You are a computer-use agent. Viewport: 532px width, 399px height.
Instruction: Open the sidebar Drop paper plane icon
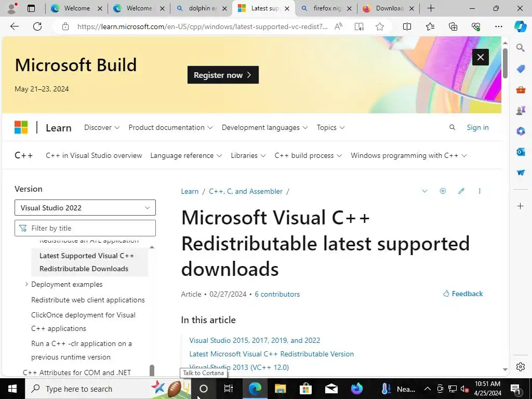pos(521,172)
